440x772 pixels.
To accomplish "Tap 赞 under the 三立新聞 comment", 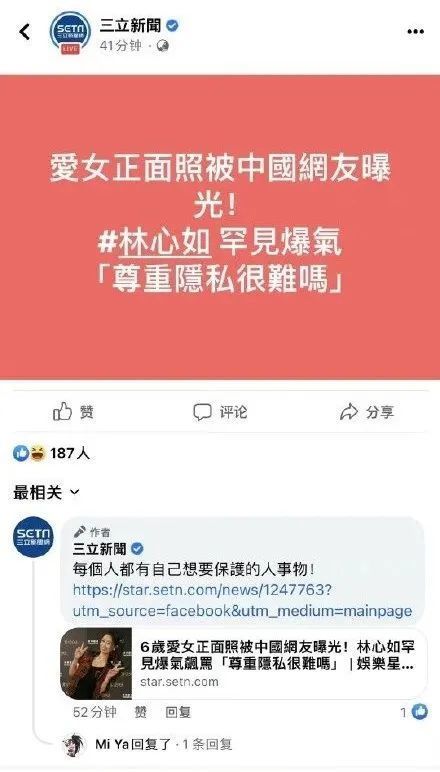I will (x=141, y=712).
